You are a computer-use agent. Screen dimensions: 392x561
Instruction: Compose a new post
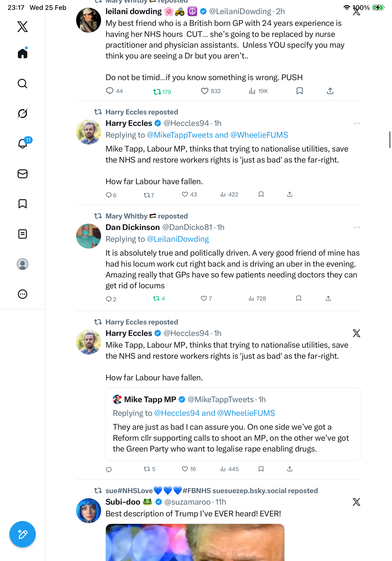tap(23, 534)
